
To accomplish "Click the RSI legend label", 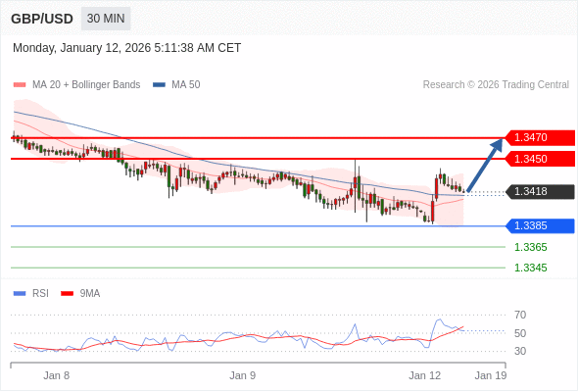I will tap(40, 294).
